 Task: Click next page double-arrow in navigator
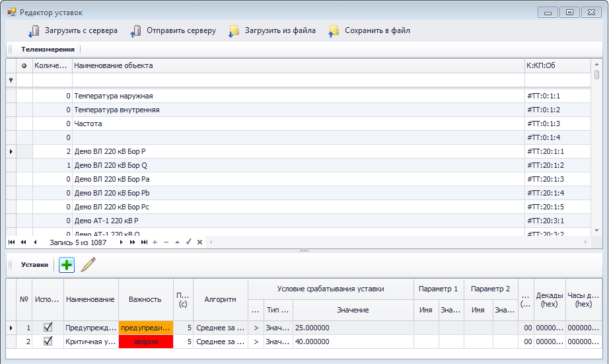pos(133,242)
